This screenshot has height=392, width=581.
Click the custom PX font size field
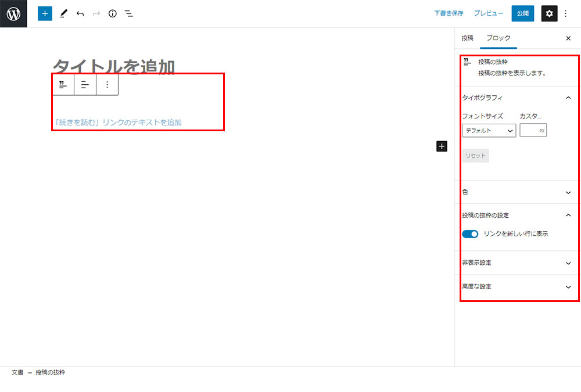[x=533, y=130]
